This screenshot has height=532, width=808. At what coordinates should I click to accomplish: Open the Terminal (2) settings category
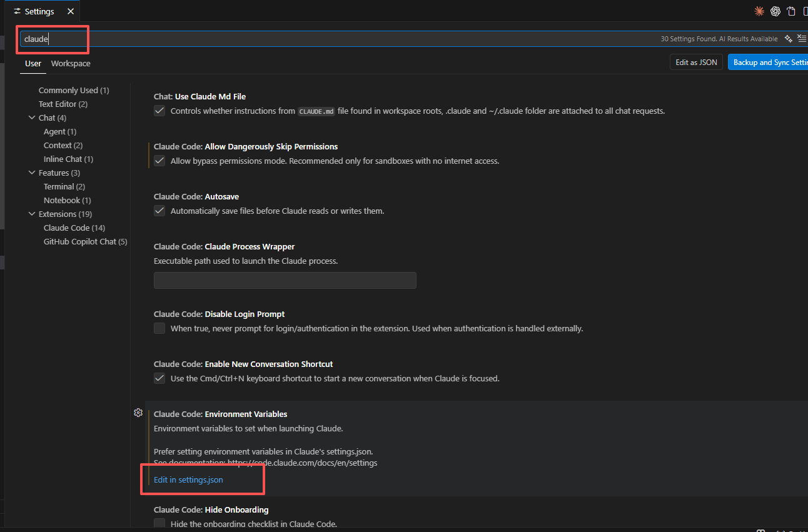point(64,187)
